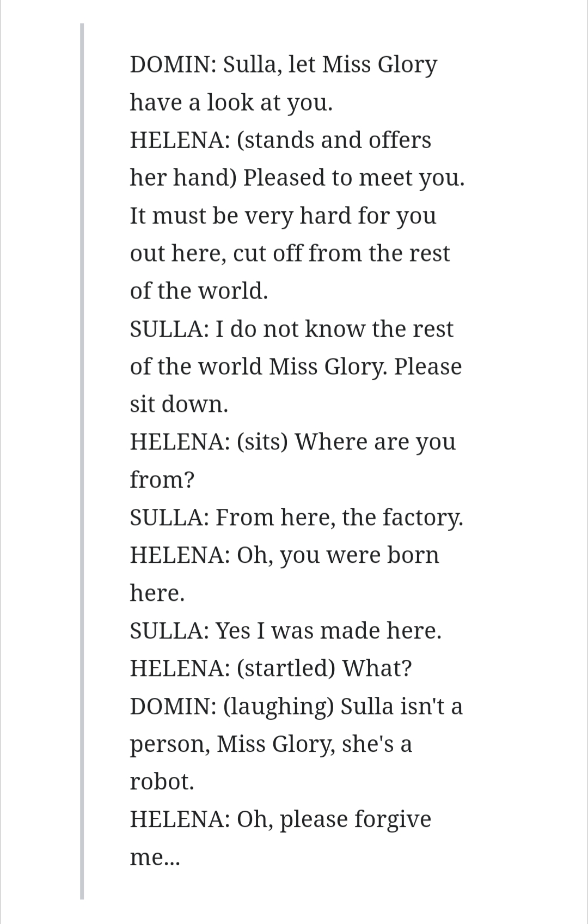Screen dimensions: 588x924
Task: Click the phrase "Pleased to meet you."
Action: click(x=354, y=178)
